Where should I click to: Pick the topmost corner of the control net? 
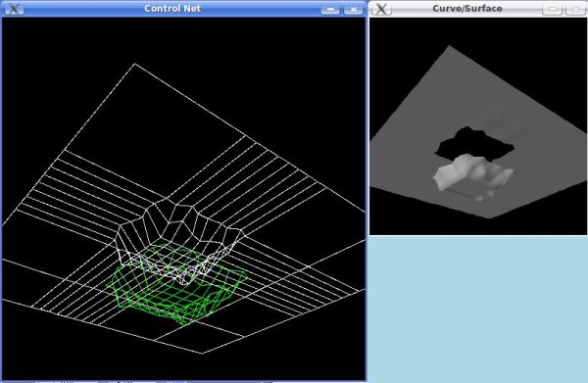click(x=134, y=64)
